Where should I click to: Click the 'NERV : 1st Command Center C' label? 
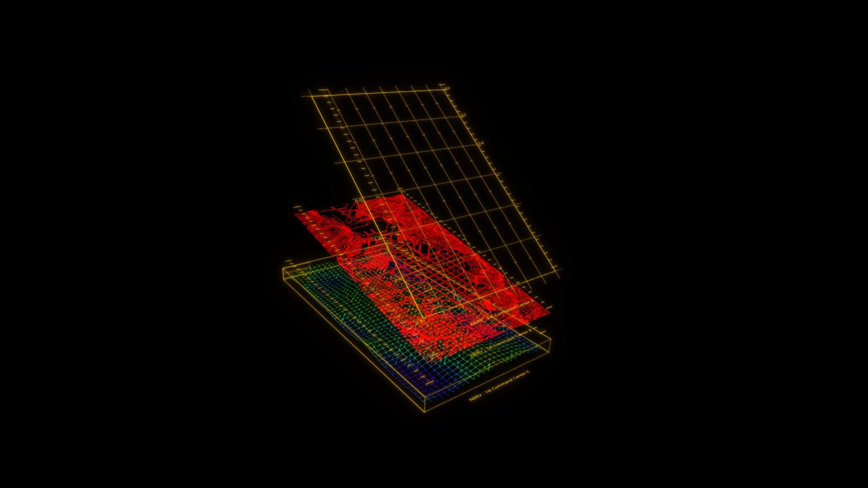(499, 385)
